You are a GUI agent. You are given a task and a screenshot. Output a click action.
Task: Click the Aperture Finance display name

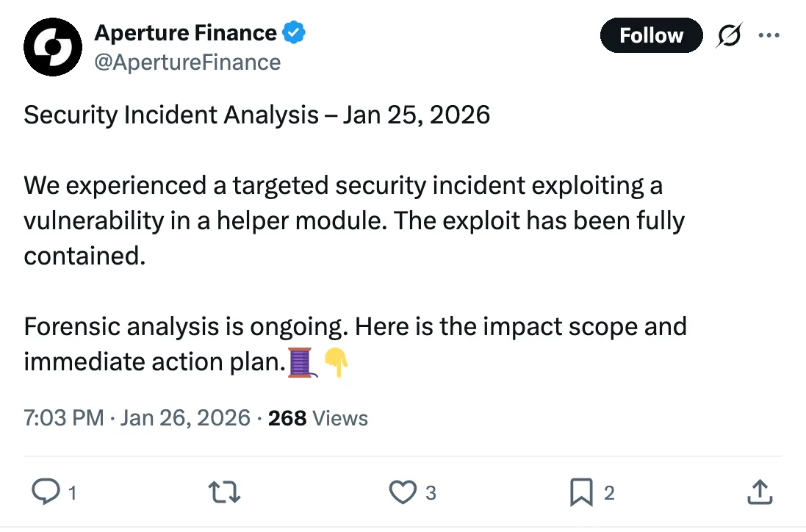pos(185,33)
